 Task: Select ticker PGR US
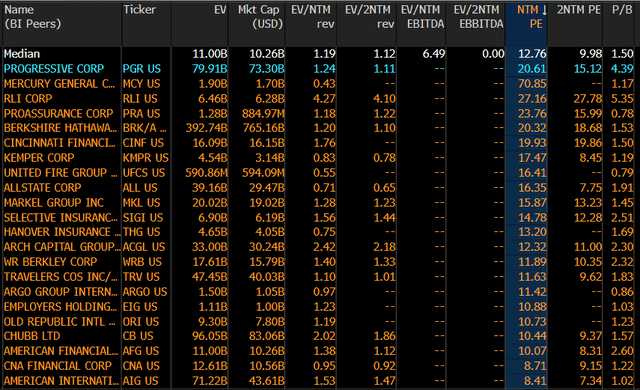[142, 69]
